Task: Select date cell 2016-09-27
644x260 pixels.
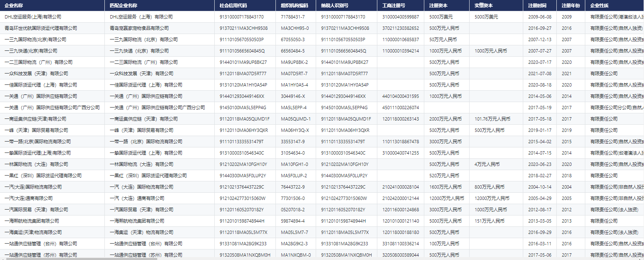Action: [540, 28]
